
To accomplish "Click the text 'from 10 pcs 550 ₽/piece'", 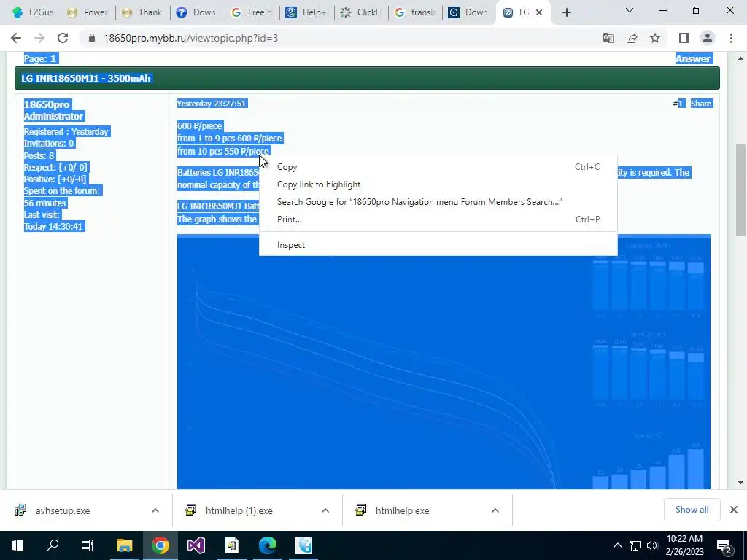I will tap(223, 152).
